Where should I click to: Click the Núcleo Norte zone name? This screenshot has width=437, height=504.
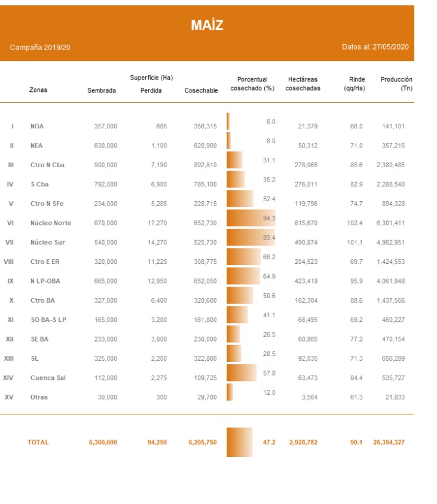[51, 223]
